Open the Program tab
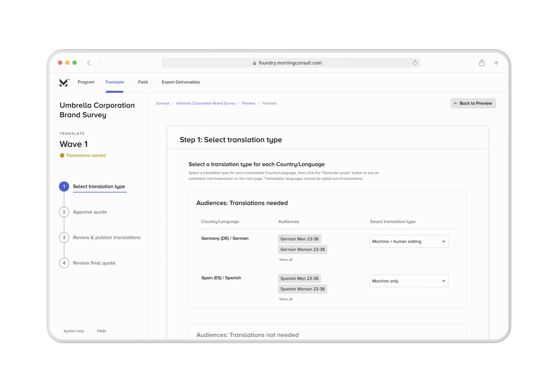This screenshot has height=392, width=558. click(x=86, y=82)
